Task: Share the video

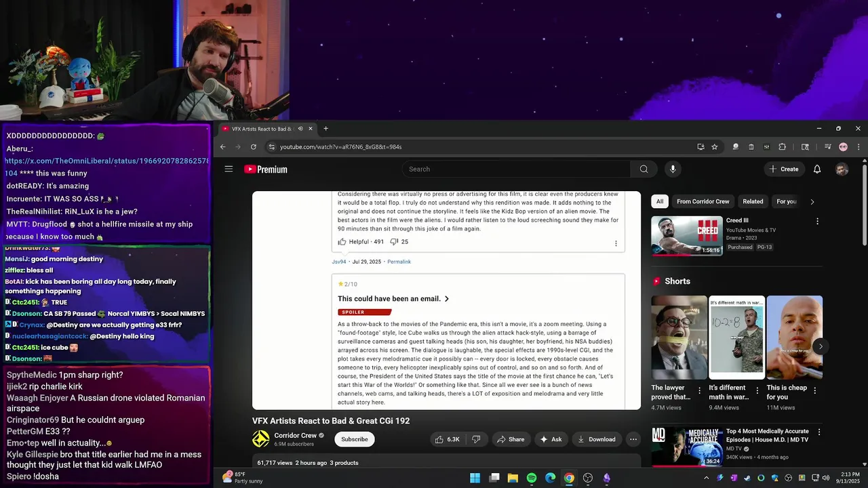Action: [510, 439]
